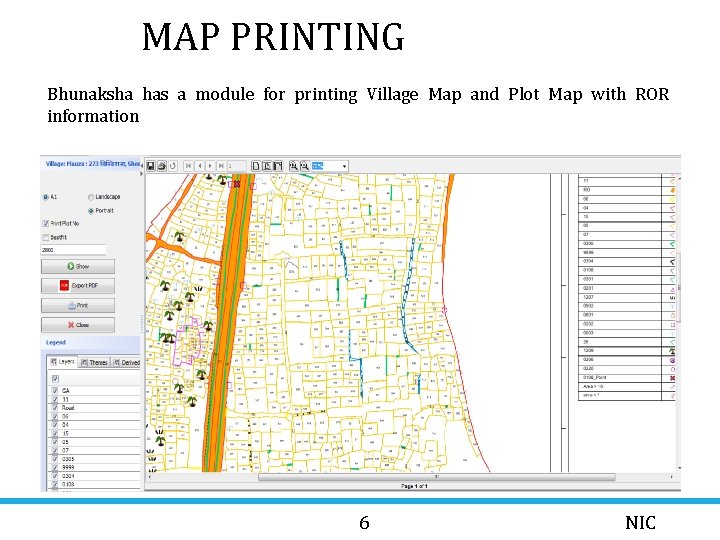The width and height of the screenshot is (720, 540).
Task: Toggle the 0103 layer checkbox
Action: [x=55, y=484]
